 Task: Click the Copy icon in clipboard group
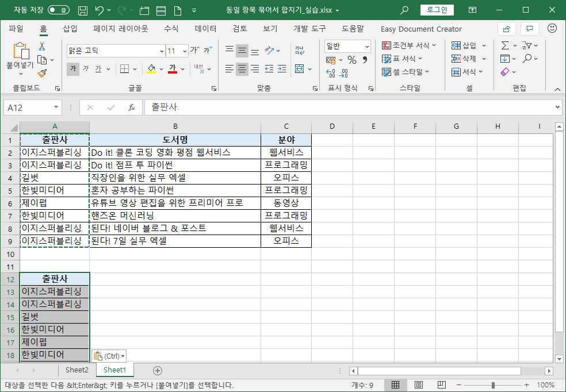coord(42,60)
